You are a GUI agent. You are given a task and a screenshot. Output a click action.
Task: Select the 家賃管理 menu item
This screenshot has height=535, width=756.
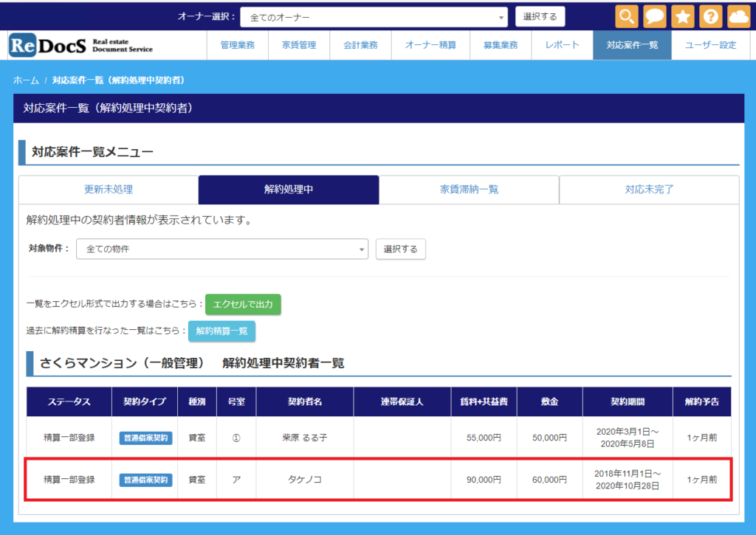(298, 45)
